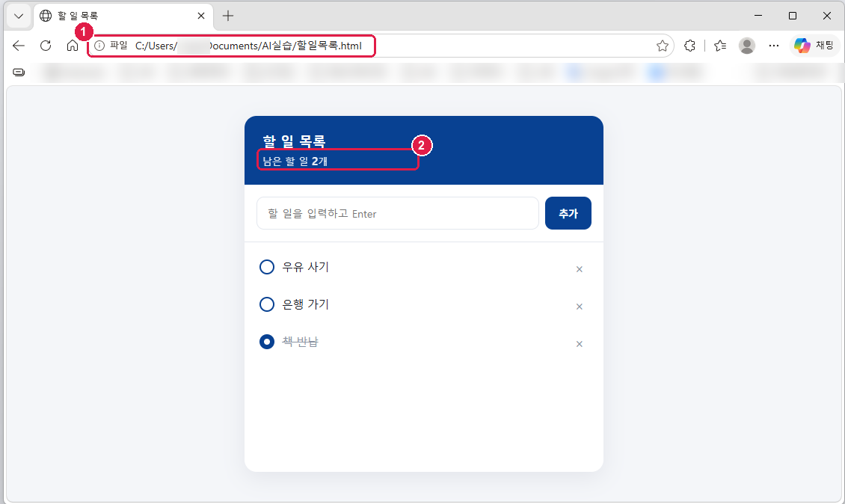Click the 은행 가기 task text

click(x=306, y=304)
